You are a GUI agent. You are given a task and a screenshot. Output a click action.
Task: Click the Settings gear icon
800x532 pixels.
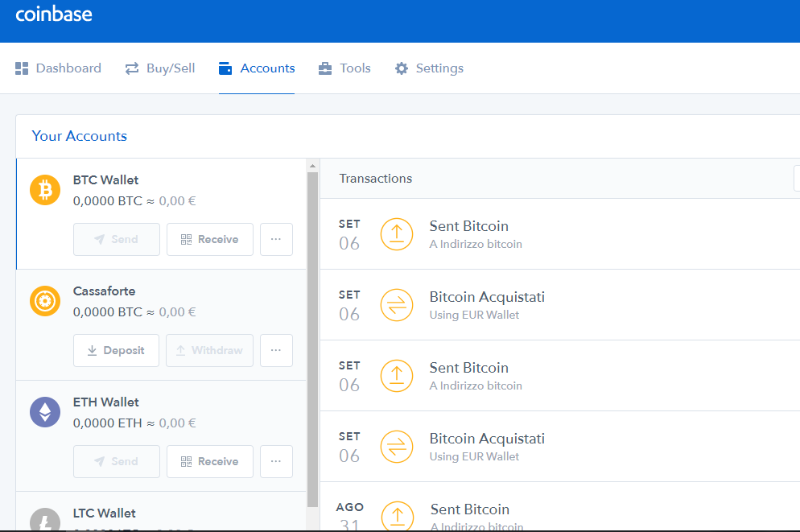coord(402,68)
